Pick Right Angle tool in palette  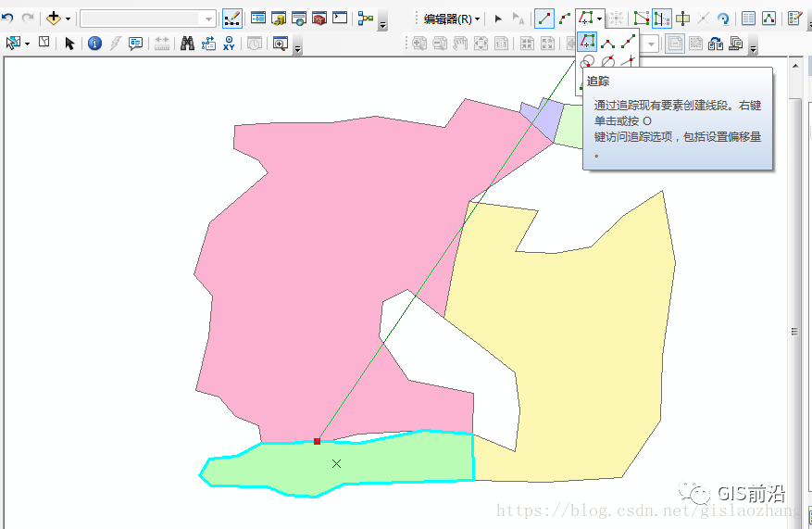(x=608, y=42)
